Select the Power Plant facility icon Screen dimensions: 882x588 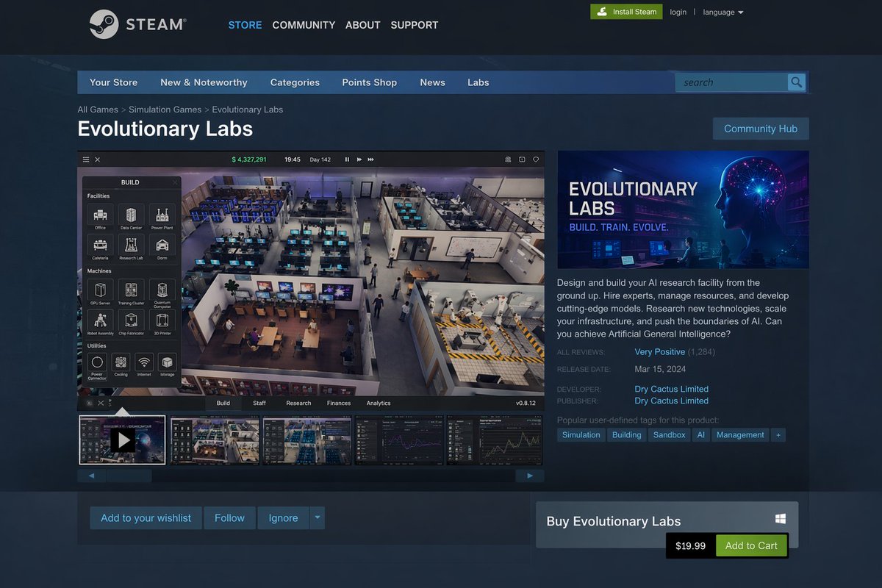(x=162, y=215)
